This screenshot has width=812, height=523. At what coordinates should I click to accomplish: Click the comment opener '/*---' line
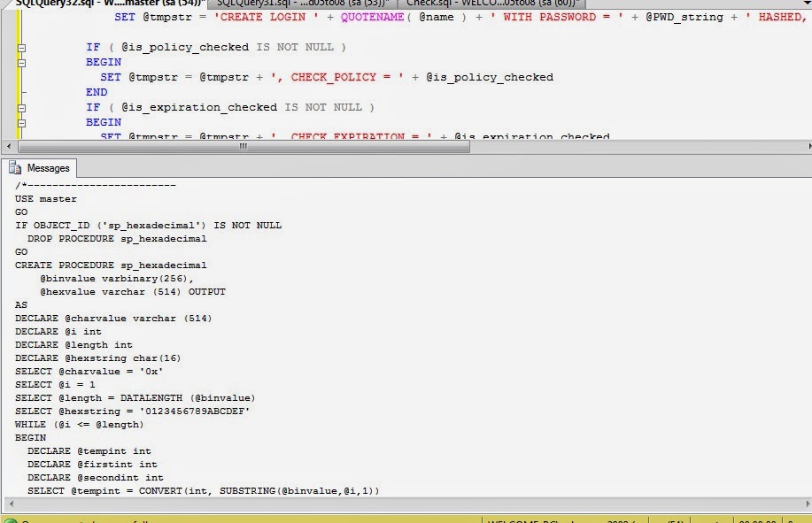pos(96,186)
